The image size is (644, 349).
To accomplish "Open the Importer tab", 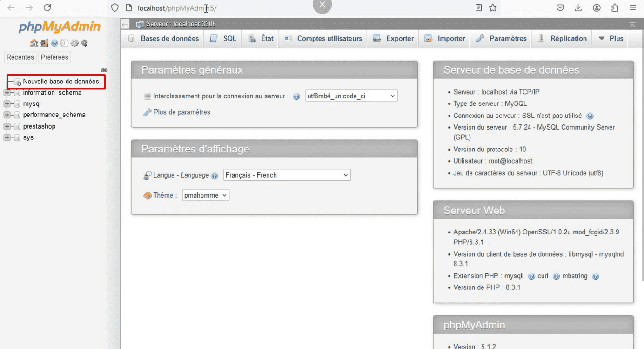I will point(444,39).
